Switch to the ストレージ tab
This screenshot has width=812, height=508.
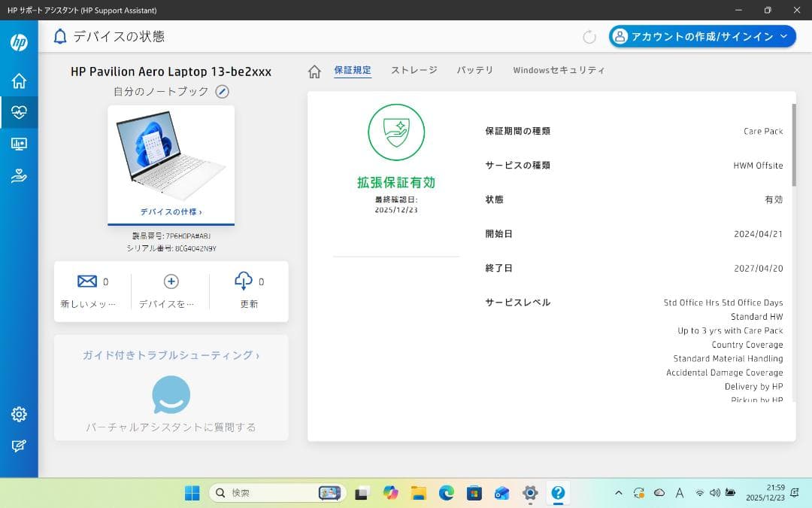413,69
